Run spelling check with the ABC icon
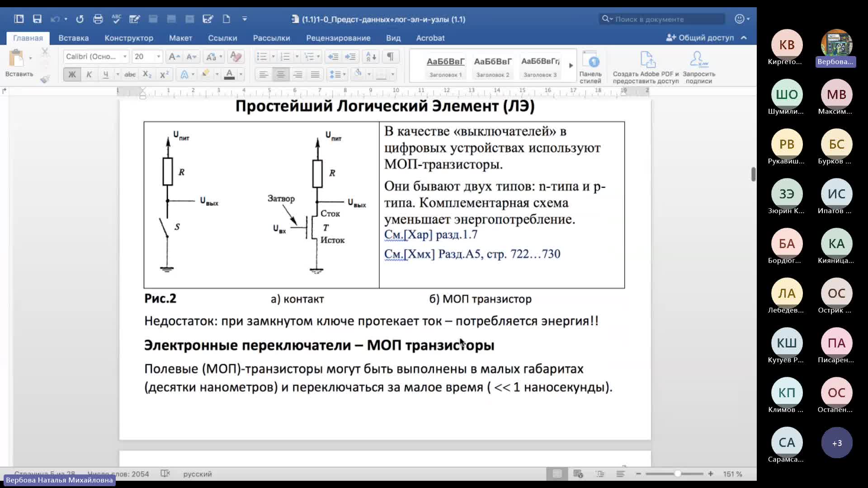The width and height of the screenshot is (868, 488). tap(116, 19)
